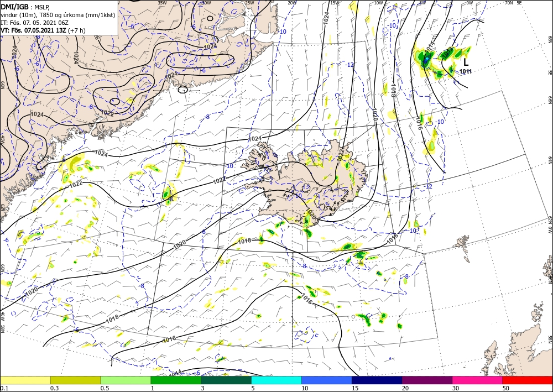The image size is (553, 392).
Task: Click the cyan 5–10 mm legend swatch
Action: click(276, 380)
